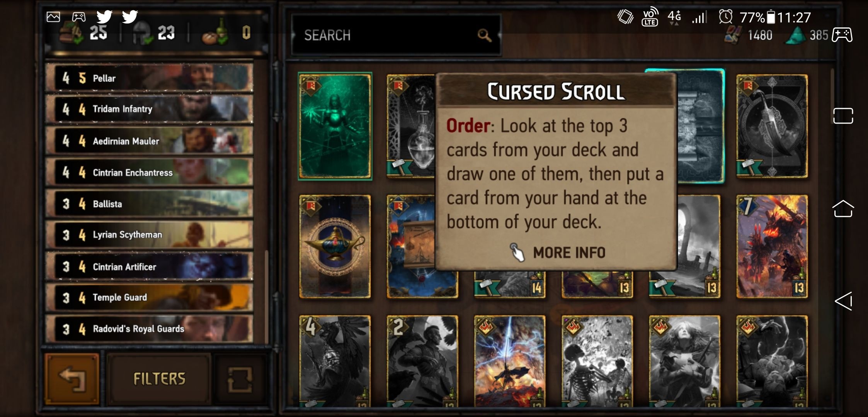Tap the scraps count 1480 icon

(x=733, y=36)
